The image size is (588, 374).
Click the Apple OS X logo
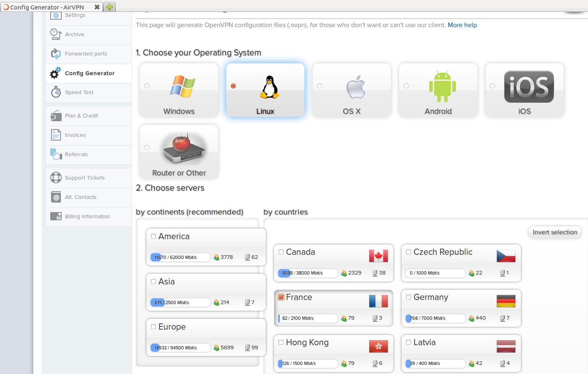356,87
